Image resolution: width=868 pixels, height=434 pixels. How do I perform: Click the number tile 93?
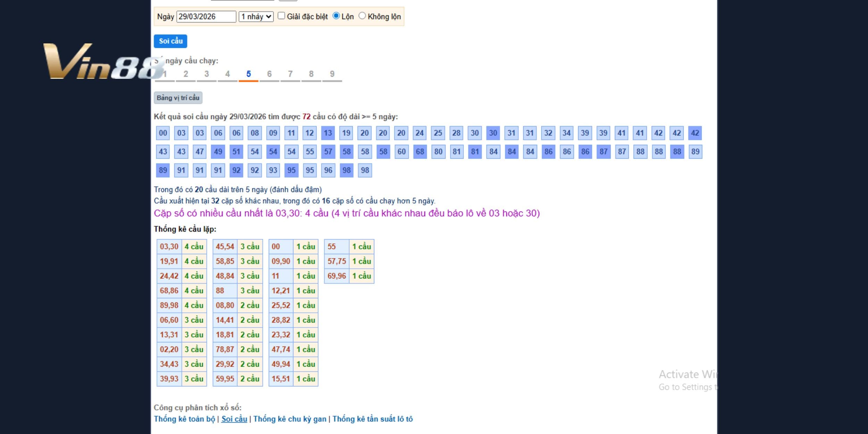click(x=273, y=170)
